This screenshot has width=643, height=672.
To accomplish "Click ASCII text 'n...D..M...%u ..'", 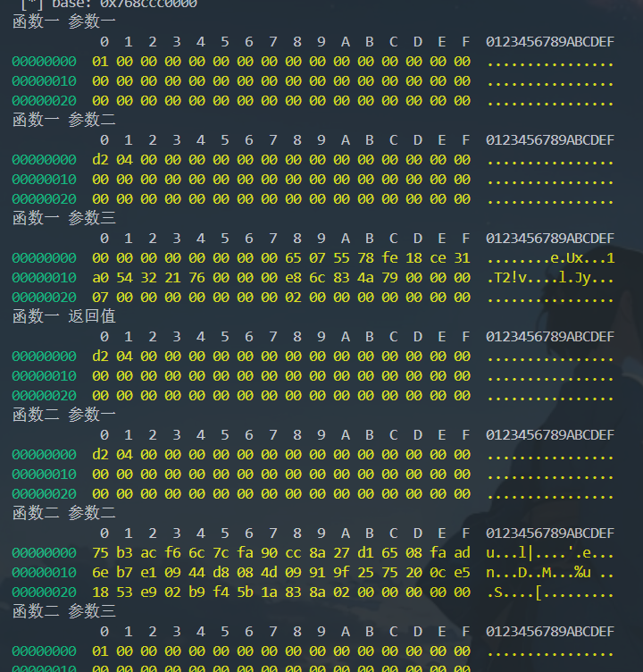I will [550, 573].
